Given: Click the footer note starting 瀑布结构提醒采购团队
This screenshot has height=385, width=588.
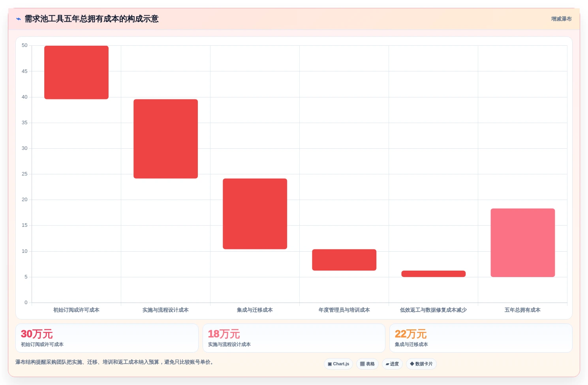Looking at the screenshot, I should tap(115, 362).
